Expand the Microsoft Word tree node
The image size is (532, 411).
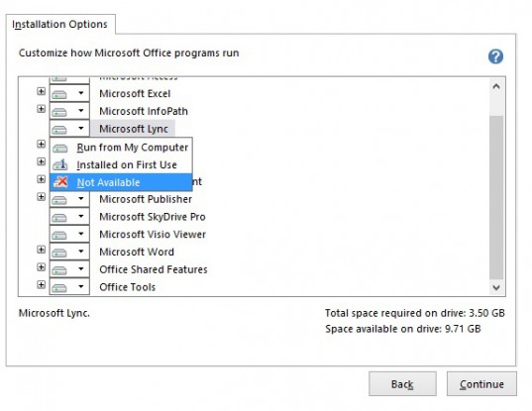point(41,250)
